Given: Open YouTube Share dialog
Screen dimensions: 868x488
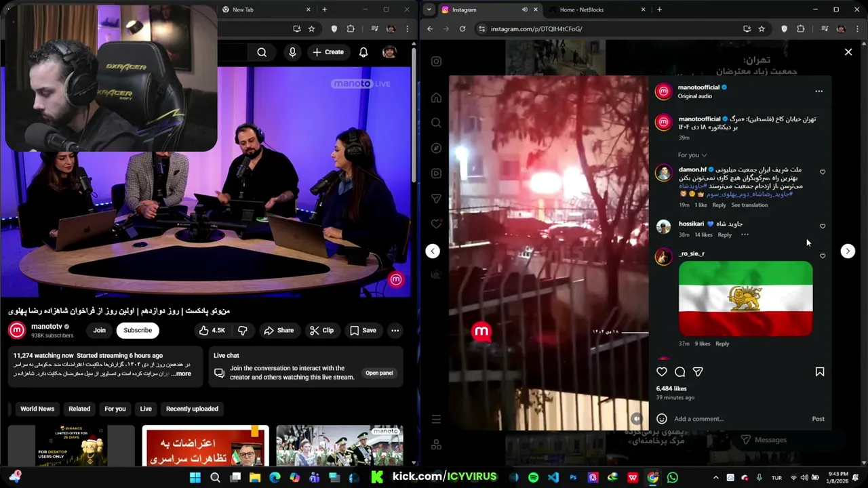Looking at the screenshot, I should [x=279, y=330].
